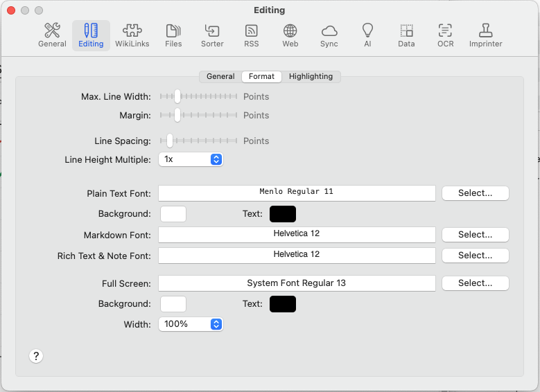The height and width of the screenshot is (392, 540).
Task: Click Select for Plain Text Font
Action: click(475, 193)
